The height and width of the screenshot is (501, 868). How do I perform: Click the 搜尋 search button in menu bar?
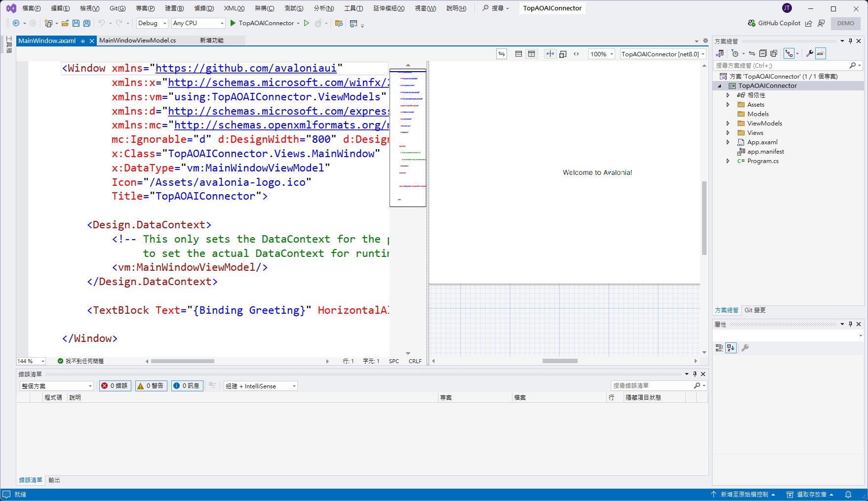pos(495,8)
